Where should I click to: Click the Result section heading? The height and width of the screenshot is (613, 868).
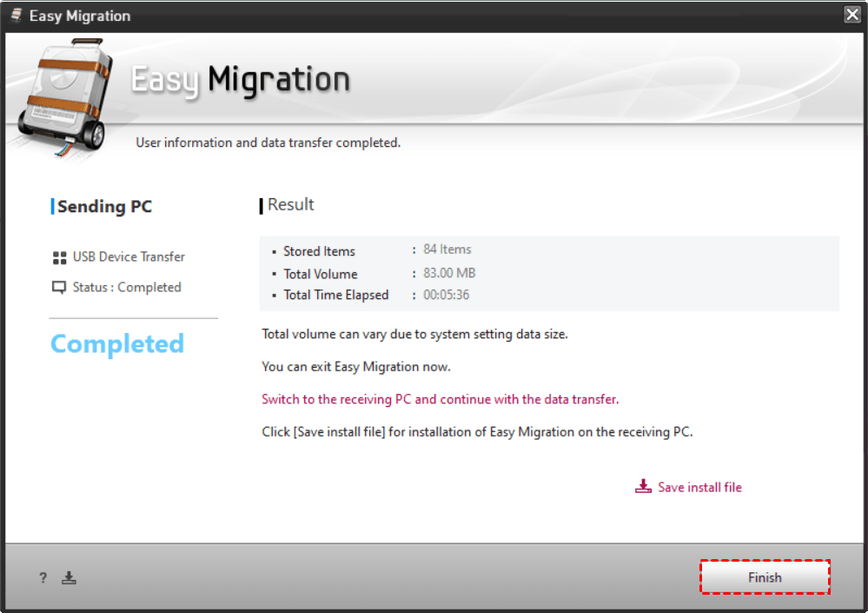(x=290, y=204)
